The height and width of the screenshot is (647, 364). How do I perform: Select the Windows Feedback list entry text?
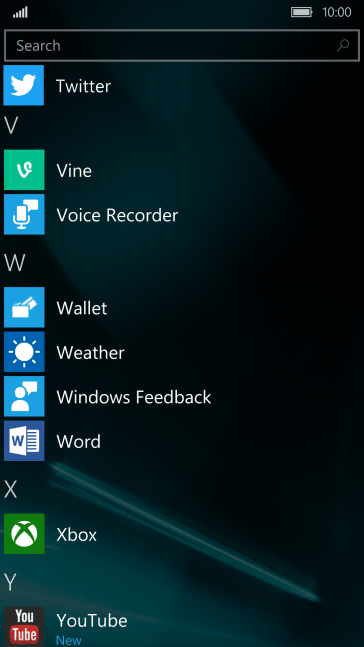[x=134, y=397]
